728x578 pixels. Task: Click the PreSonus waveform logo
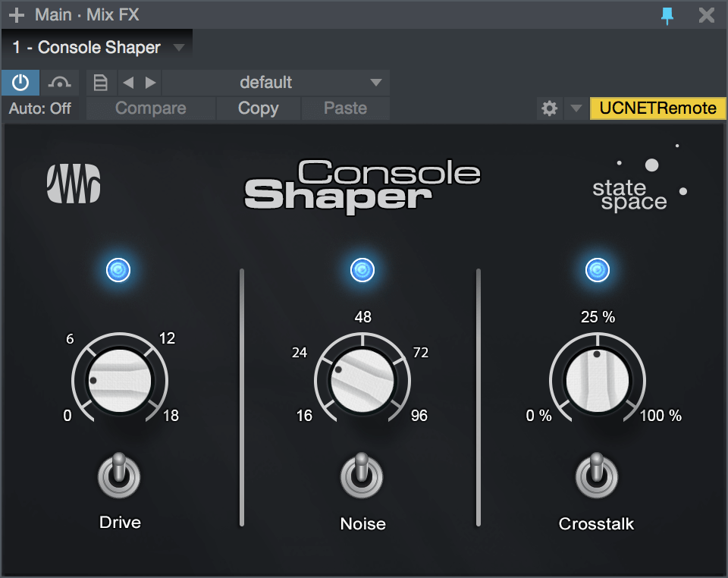tap(74, 184)
